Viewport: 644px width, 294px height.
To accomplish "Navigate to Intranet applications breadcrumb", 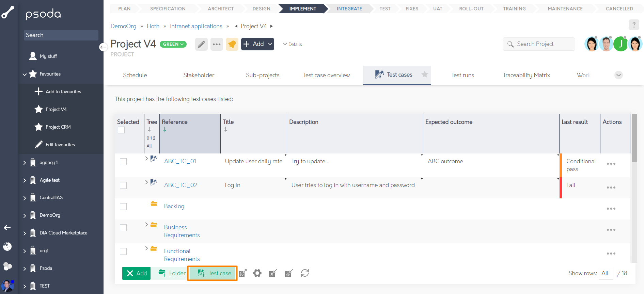I will click(196, 26).
